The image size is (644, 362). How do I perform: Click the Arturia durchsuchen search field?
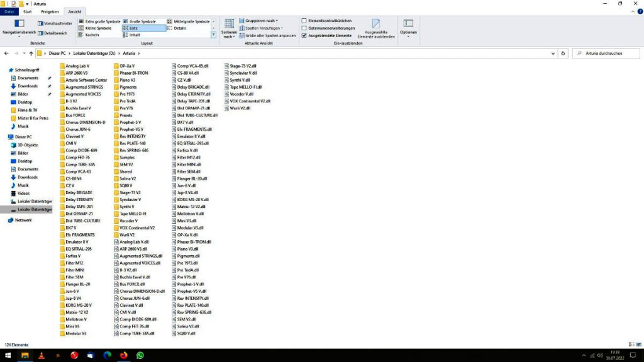tap(606, 53)
